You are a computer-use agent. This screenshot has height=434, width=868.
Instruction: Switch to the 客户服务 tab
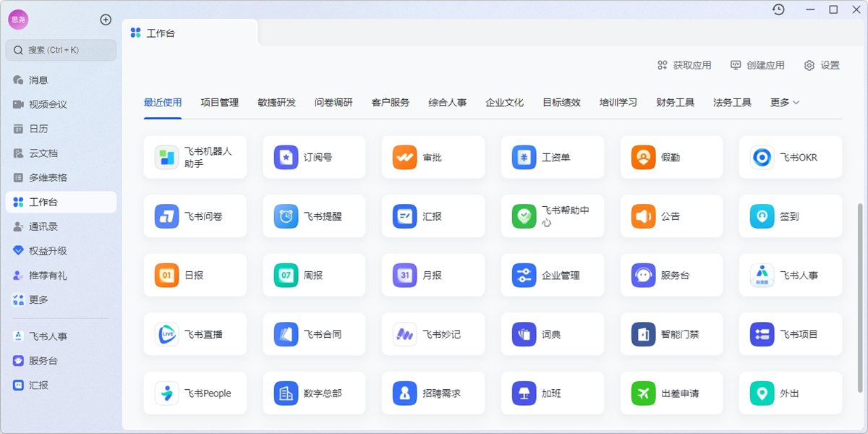391,103
